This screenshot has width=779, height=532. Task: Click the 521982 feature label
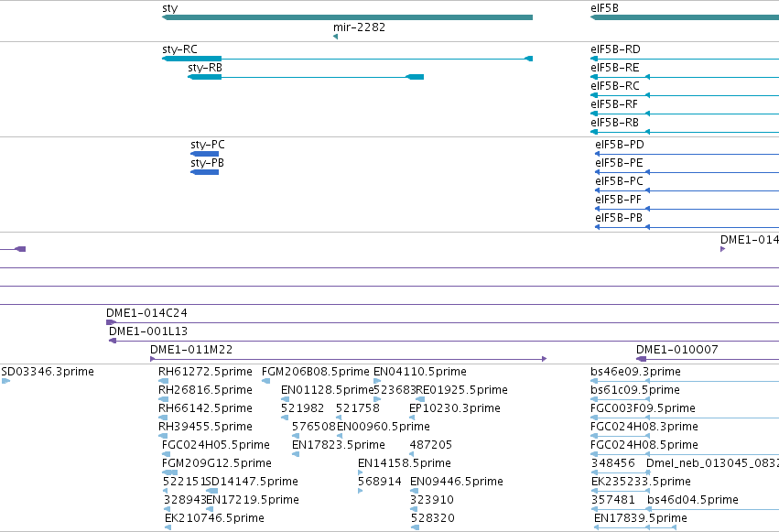(303, 408)
